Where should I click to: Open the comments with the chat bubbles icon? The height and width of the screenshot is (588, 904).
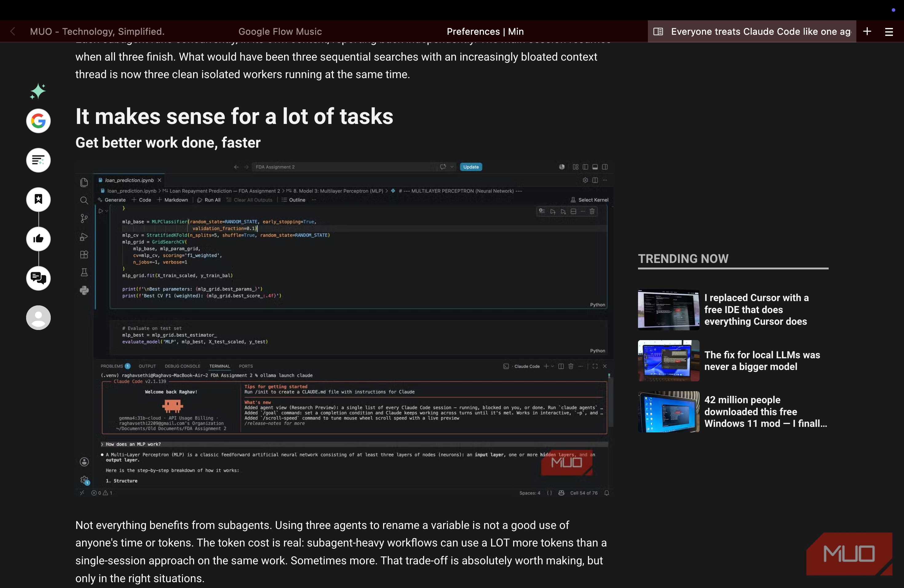tap(38, 278)
